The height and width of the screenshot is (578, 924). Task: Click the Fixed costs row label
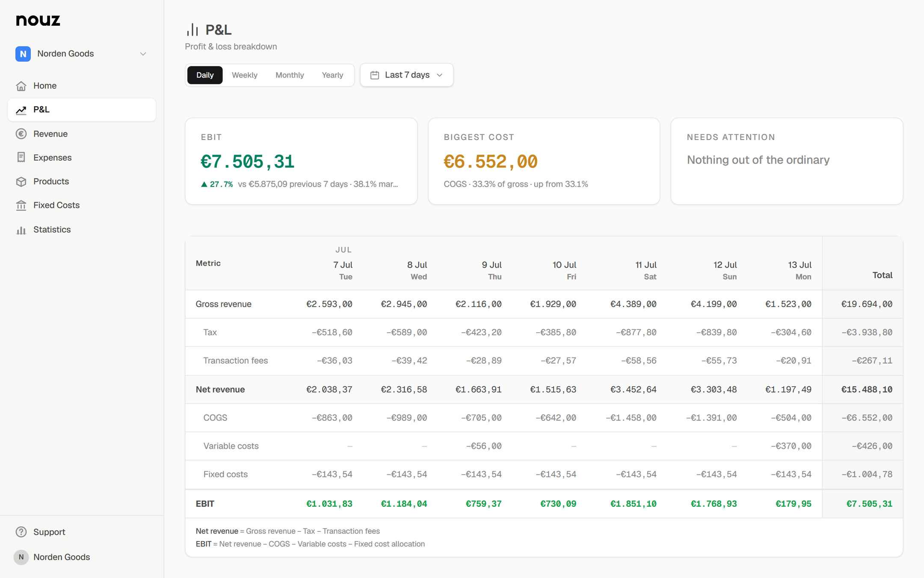[x=225, y=474]
